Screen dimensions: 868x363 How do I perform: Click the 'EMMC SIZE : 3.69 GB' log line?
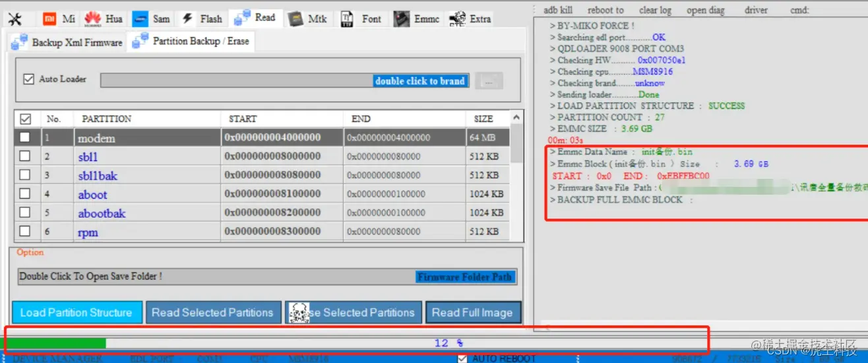601,129
